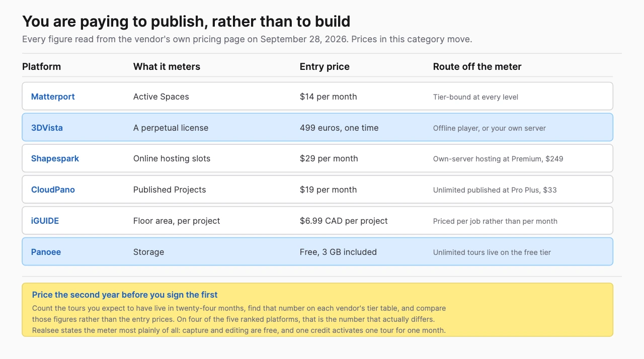The image size is (644, 359).
Task: Click the 'What it meters' column header
Action: tap(167, 66)
